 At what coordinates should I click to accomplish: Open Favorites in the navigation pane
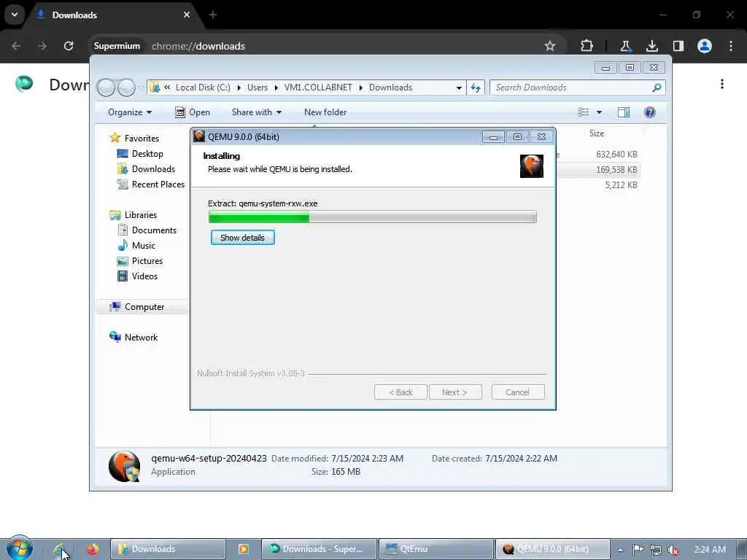pos(142,138)
